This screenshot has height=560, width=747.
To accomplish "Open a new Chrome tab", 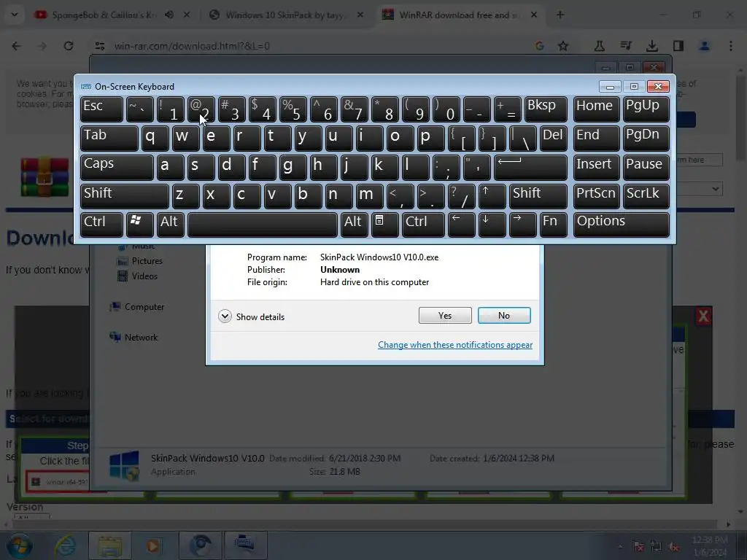I will 560,15.
